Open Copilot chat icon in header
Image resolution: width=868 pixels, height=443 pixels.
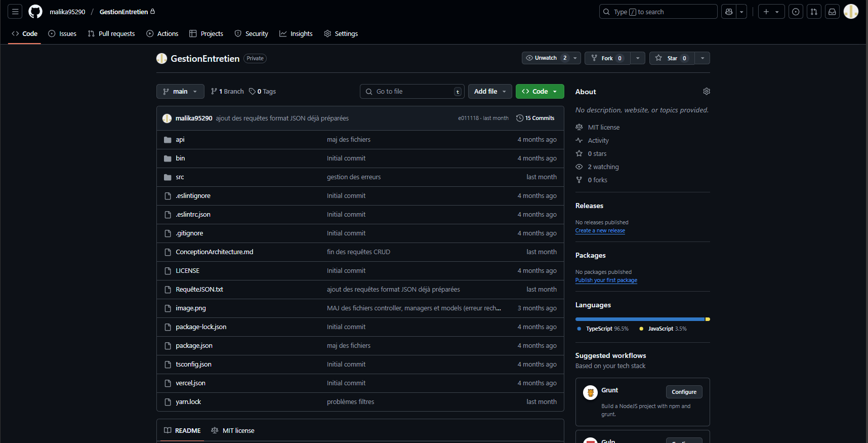(x=729, y=12)
